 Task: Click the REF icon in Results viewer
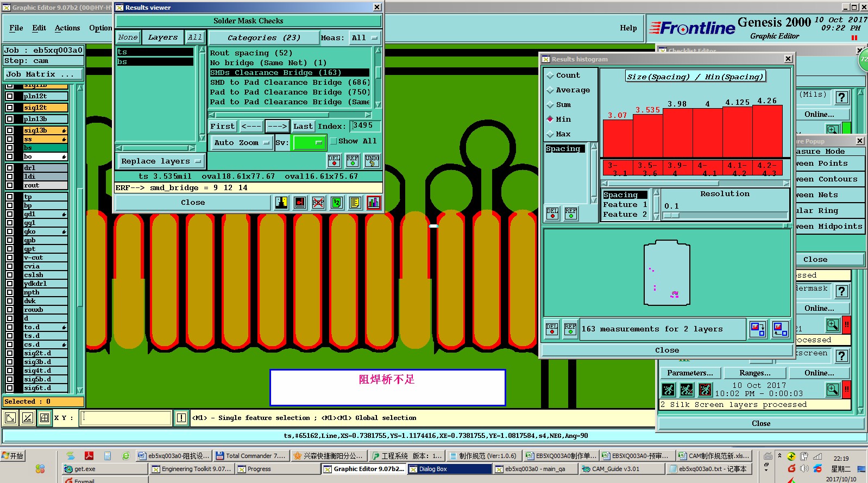point(353,160)
